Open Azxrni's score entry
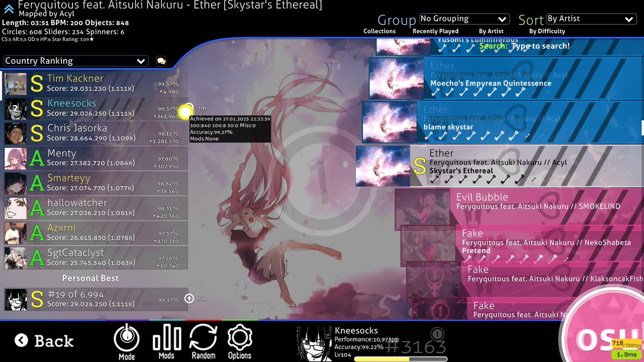Screen dimensions: 644x362 96,233
